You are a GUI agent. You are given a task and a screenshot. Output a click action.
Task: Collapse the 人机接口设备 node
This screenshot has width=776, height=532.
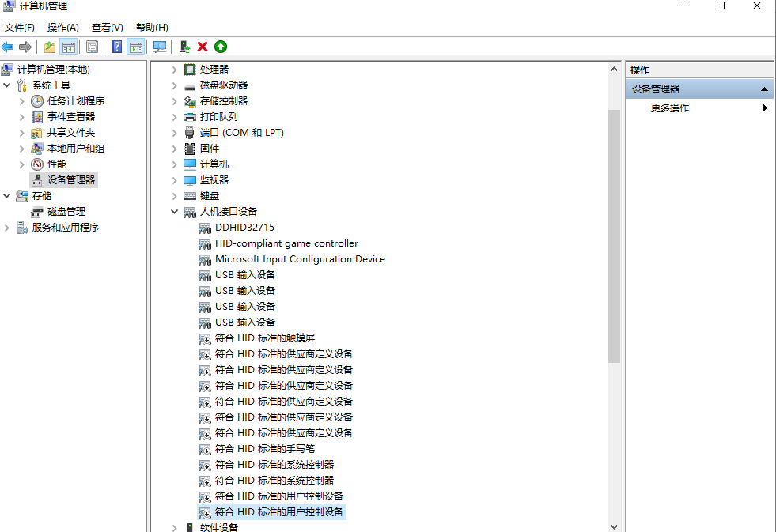[174, 212]
